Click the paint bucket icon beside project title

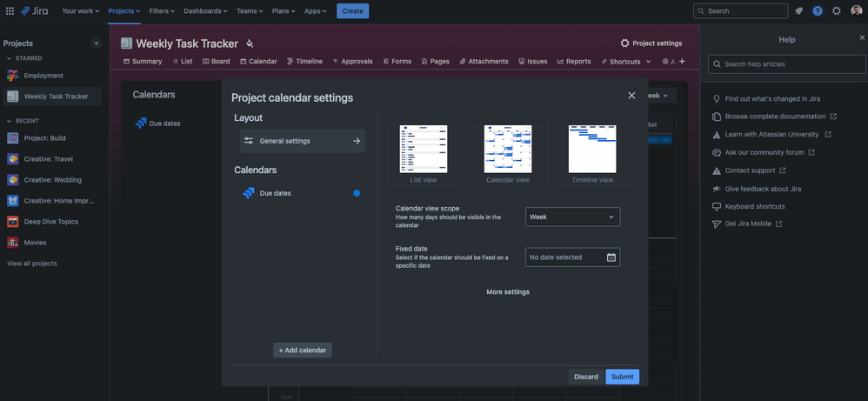pos(250,43)
